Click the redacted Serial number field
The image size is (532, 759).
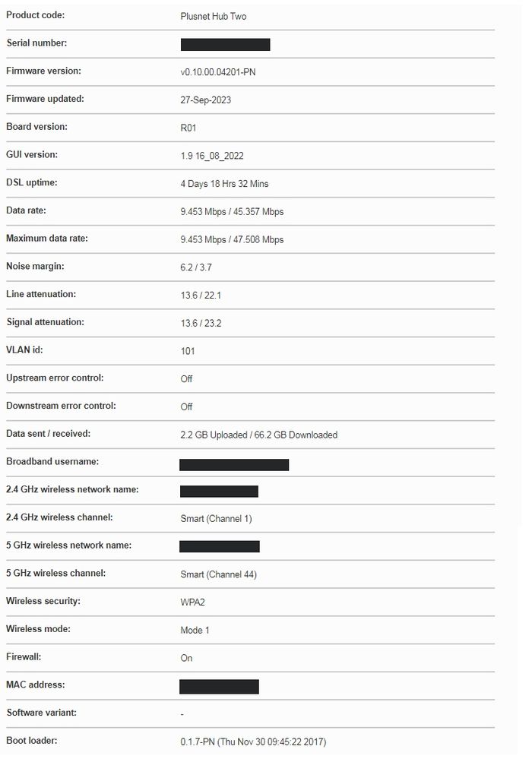click(225, 44)
